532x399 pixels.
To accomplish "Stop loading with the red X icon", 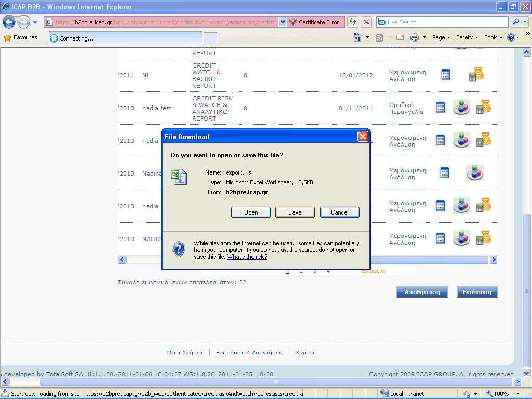I will (x=366, y=22).
